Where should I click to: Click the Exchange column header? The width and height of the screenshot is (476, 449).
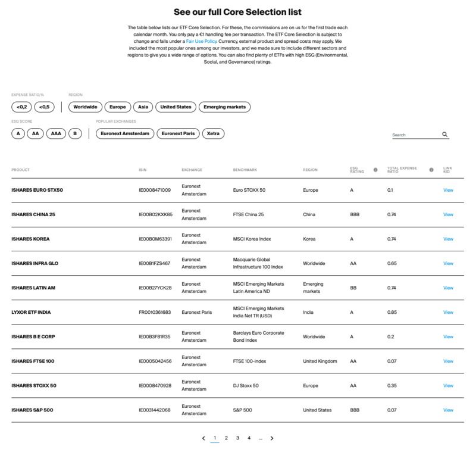[x=192, y=170]
